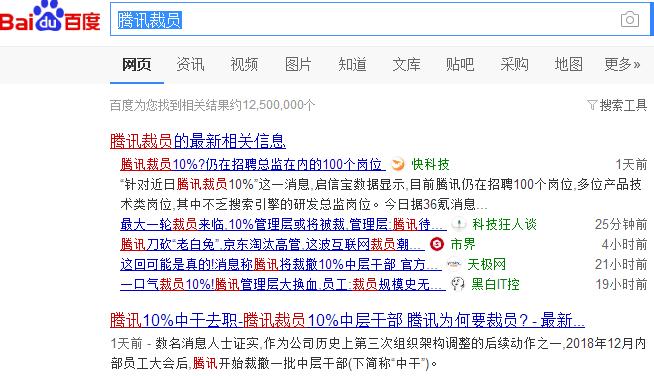Click the Baidu logo
Viewport: 654px width, 376px height.
coord(50,17)
